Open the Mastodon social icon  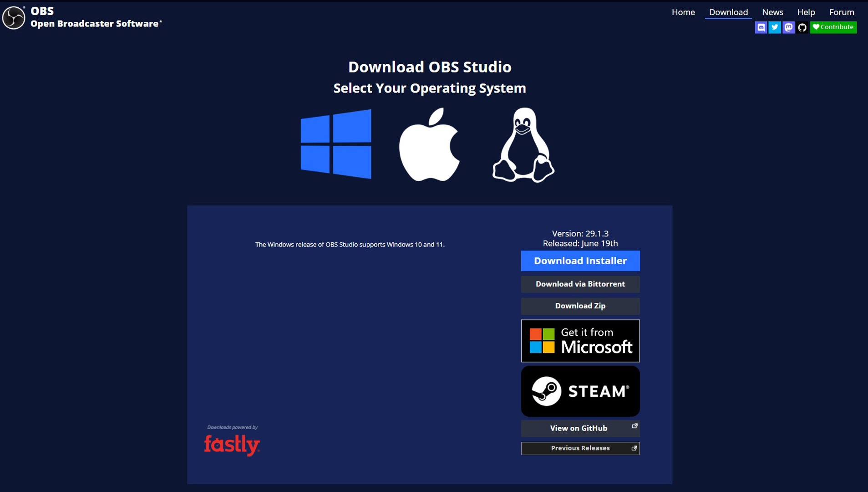click(x=788, y=27)
